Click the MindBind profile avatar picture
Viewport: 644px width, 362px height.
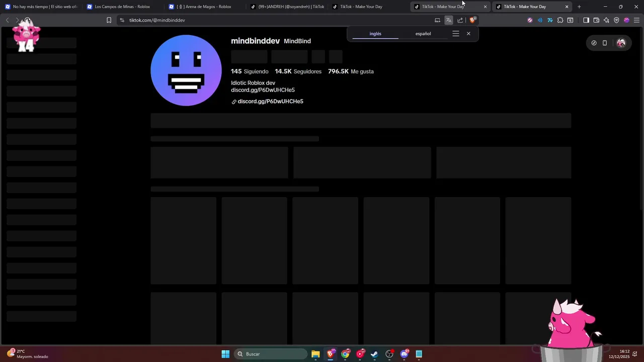click(x=186, y=70)
